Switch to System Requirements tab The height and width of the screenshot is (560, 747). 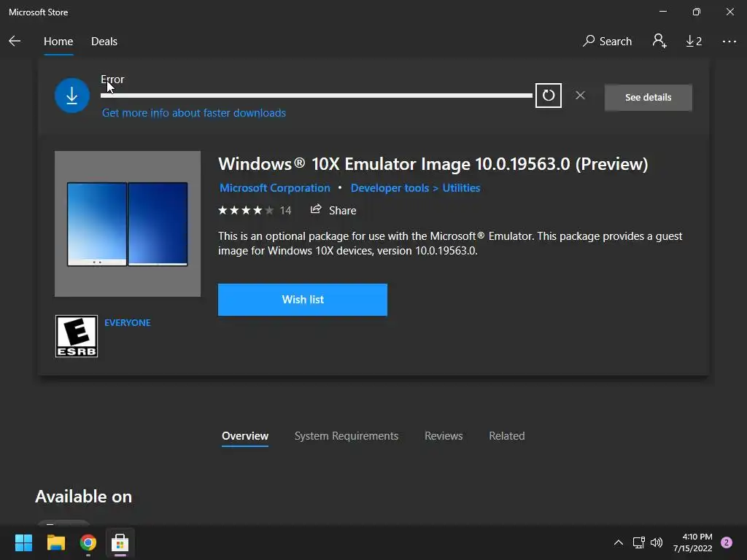347,436
